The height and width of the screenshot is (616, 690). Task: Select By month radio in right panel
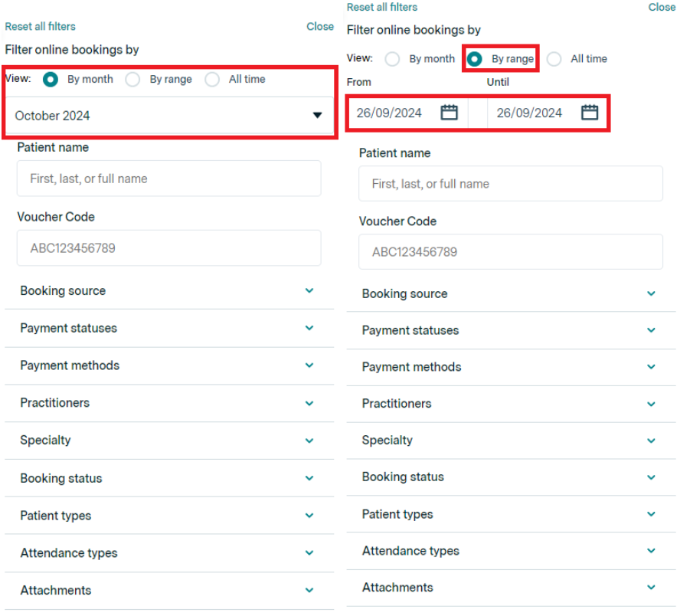pos(393,59)
